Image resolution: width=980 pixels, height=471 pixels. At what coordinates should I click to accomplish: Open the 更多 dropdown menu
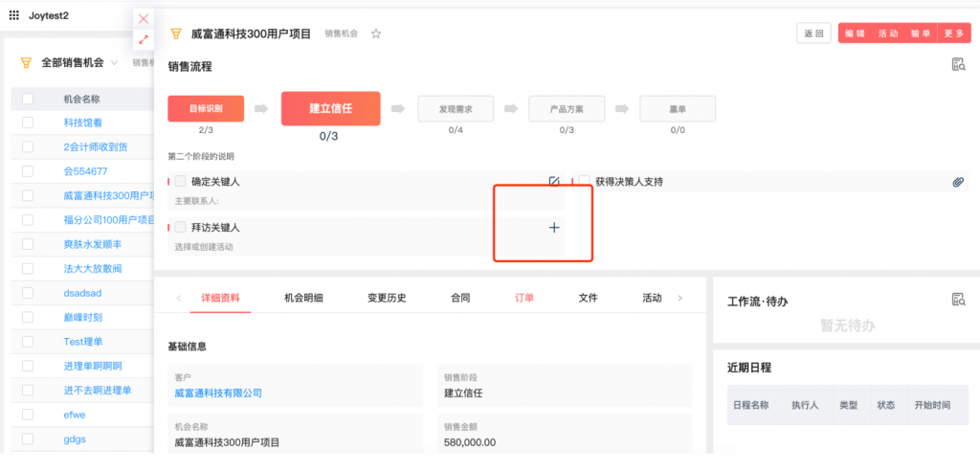click(954, 34)
